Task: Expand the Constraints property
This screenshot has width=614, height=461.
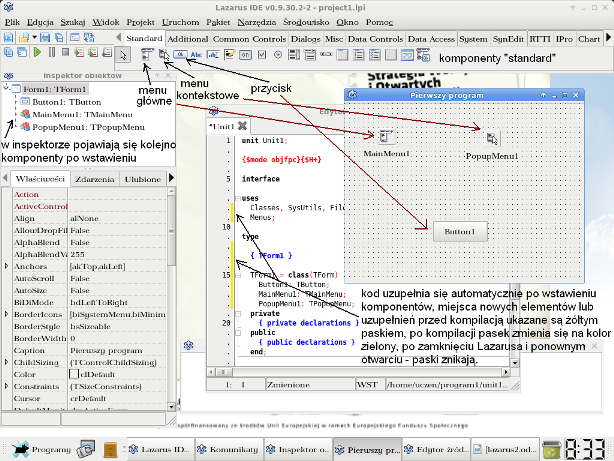Action: (x=6, y=386)
